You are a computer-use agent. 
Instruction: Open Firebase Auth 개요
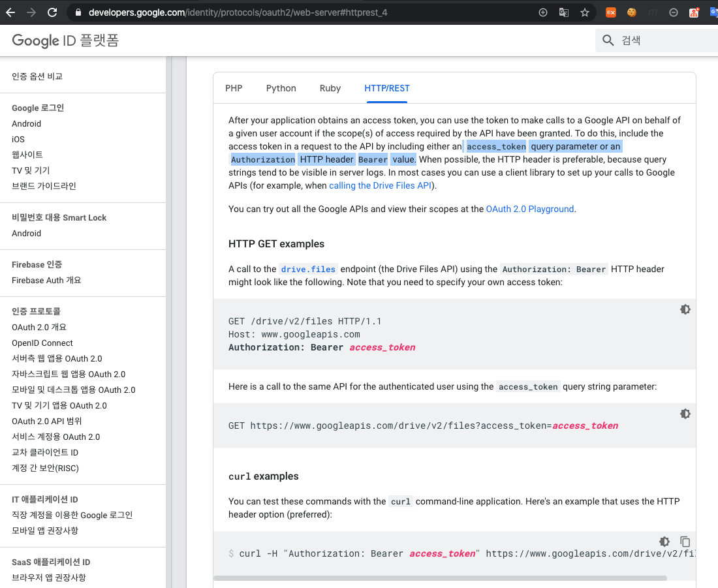coord(46,280)
